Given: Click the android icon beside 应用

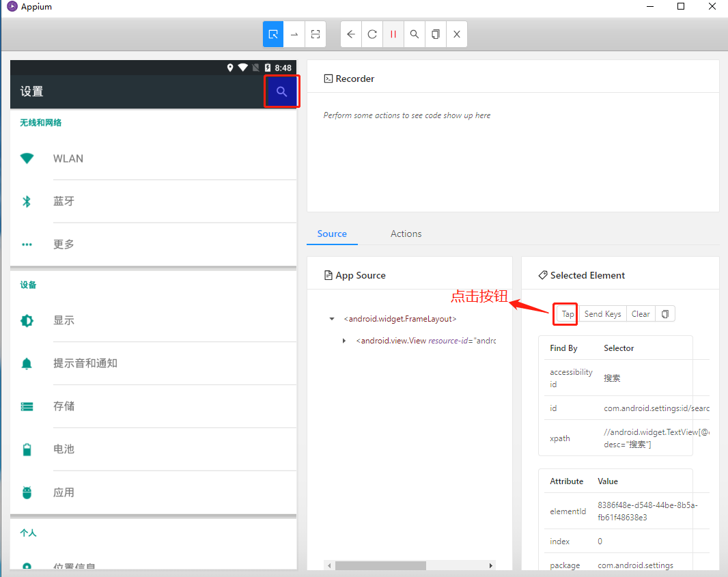Looking at the screenshot, I should click(27, 492).
